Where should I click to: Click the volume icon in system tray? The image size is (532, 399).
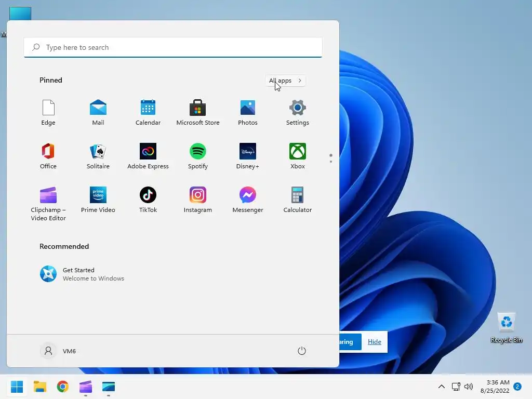point(469,387)
